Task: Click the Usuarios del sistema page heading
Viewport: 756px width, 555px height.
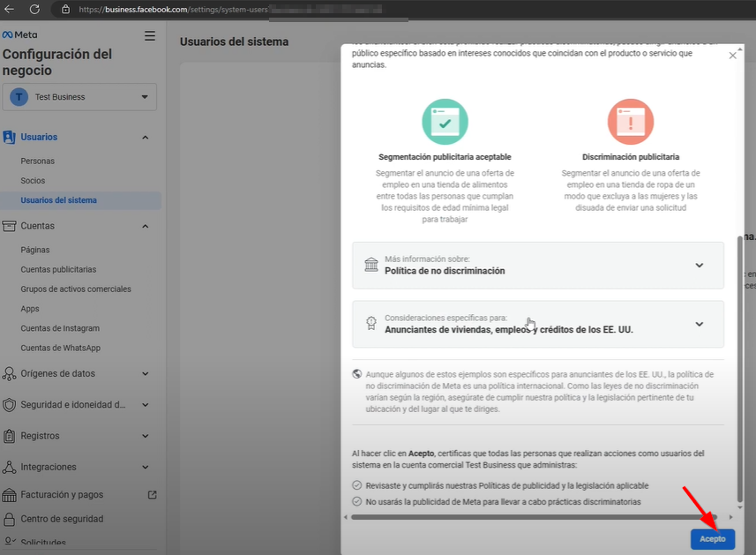Action: [235, 42]
